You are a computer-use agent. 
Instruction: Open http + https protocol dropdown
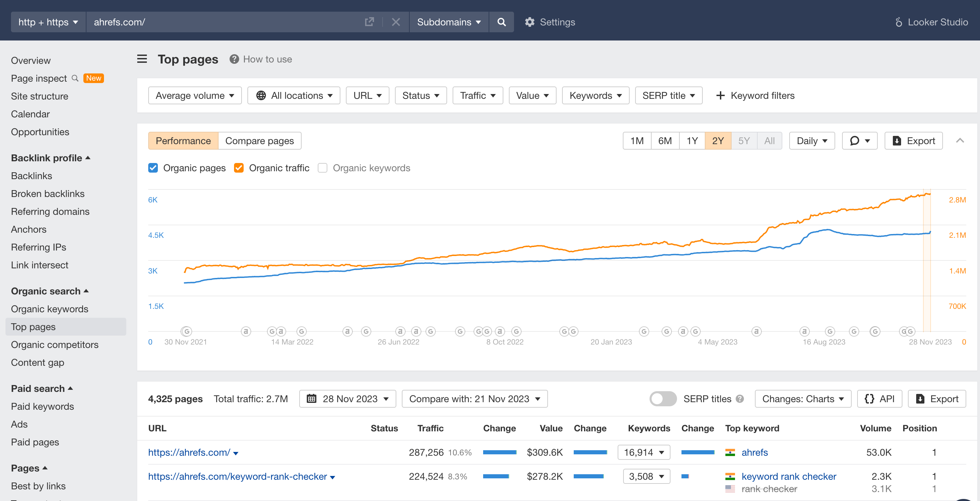[48, 22]
